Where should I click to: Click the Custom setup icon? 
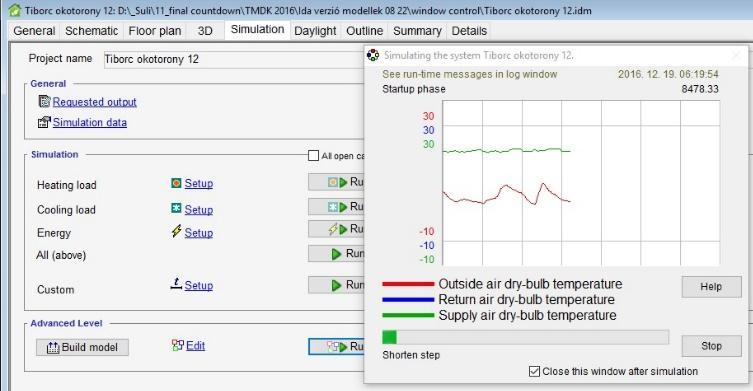click(x=176, y=284)
